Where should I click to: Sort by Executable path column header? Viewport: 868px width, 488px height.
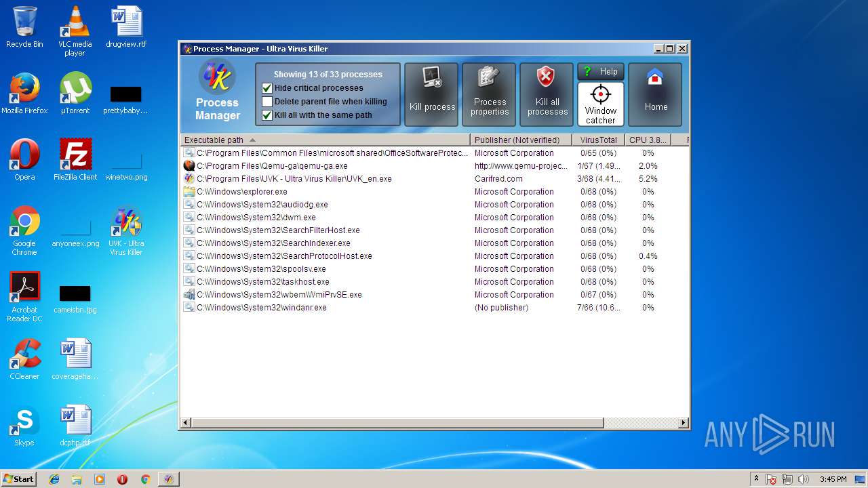click(x=325, y=140)
